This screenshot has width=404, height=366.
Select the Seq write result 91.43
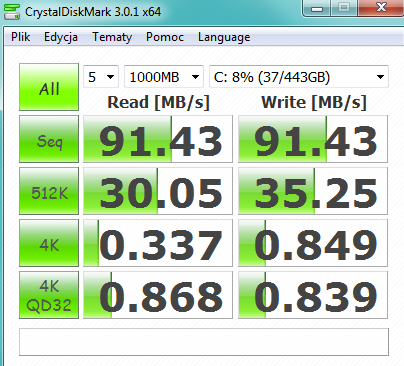(313, 139)
